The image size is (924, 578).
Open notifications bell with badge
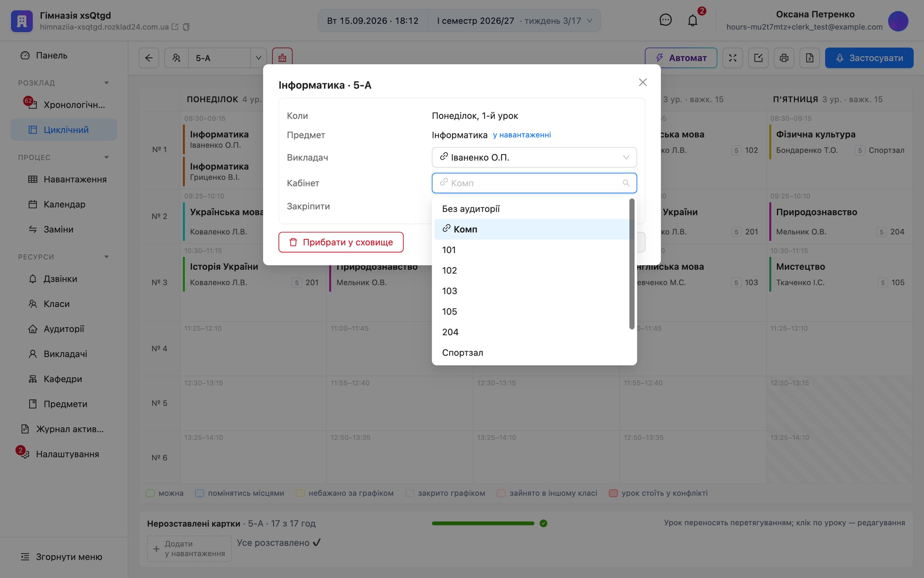click(x=693, y=20)
